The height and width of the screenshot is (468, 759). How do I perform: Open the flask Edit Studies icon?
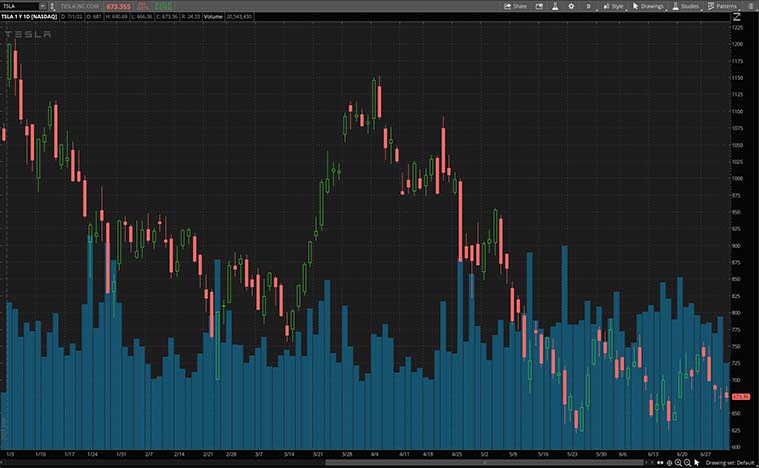555,6
